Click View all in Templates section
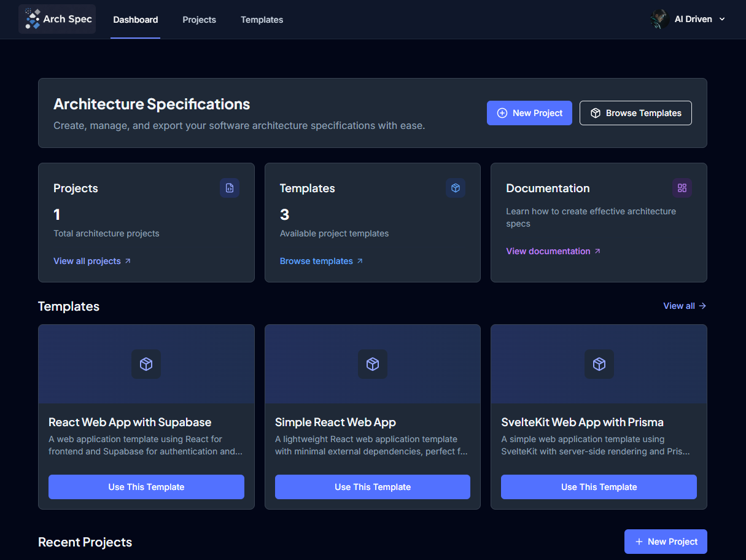Image resolution: width=746 pixels, height=560 pixels. [x=685, y=306]
